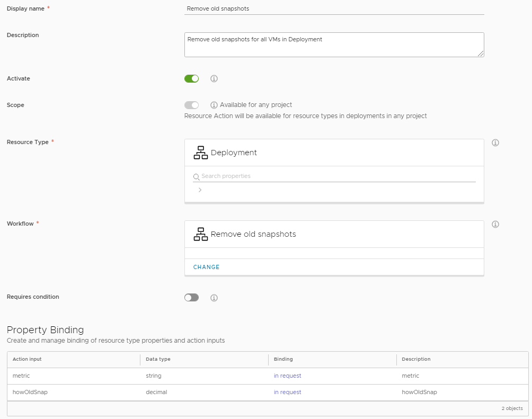
Task: Focus the Search properties field
Action: [337, 176]
